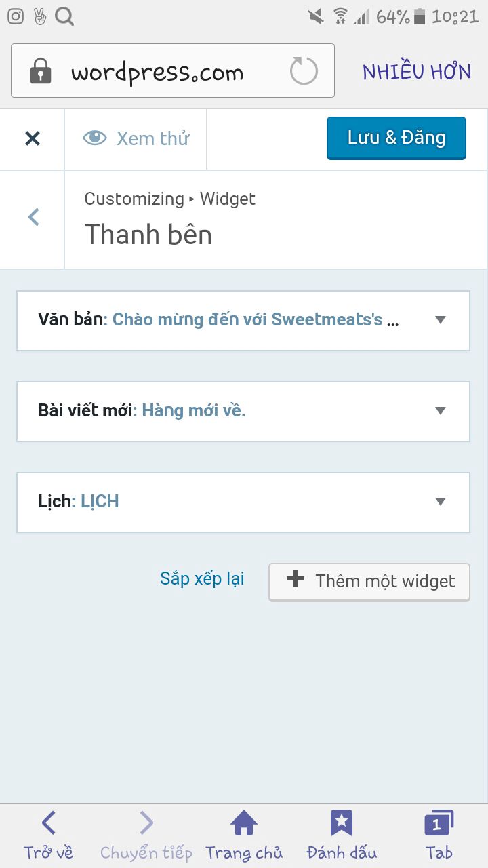Open the NHIỀU HƠN menu
Image resolution: width=488 pixels, height=868 pixels.
pos(417,72)
